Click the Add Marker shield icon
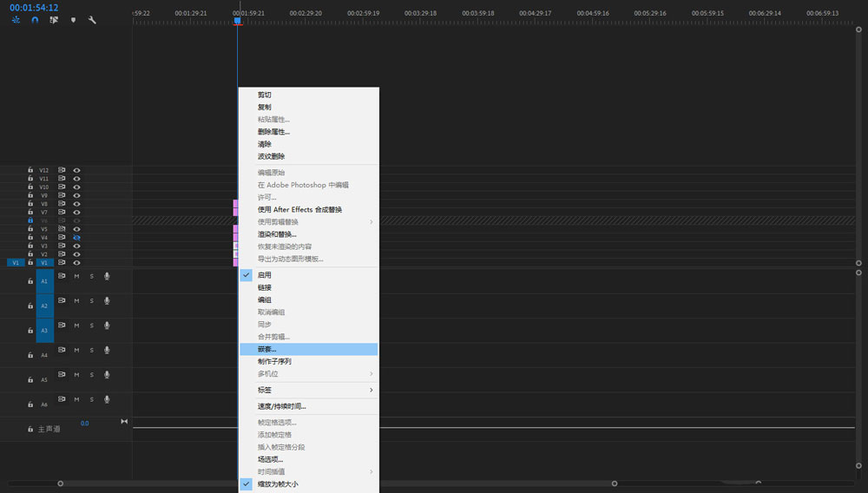The height and width of the screenshot is (493, 868). [73, 20]
